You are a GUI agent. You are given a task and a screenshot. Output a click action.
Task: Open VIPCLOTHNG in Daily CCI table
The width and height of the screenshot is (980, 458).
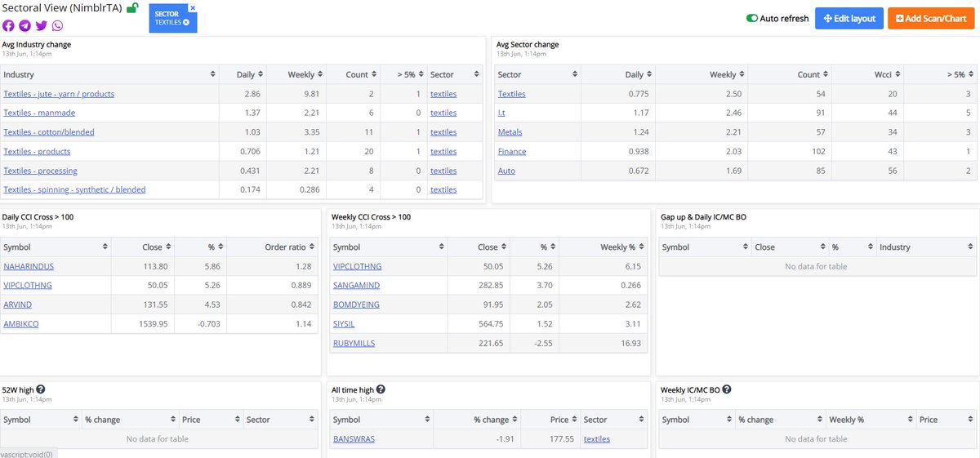[x=28, y=286]
